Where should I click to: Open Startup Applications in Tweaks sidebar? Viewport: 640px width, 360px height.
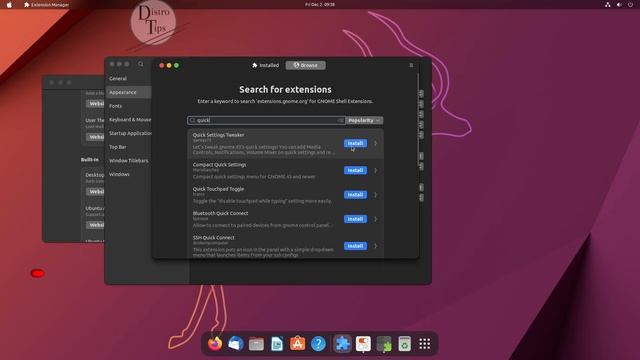(129, 133)
